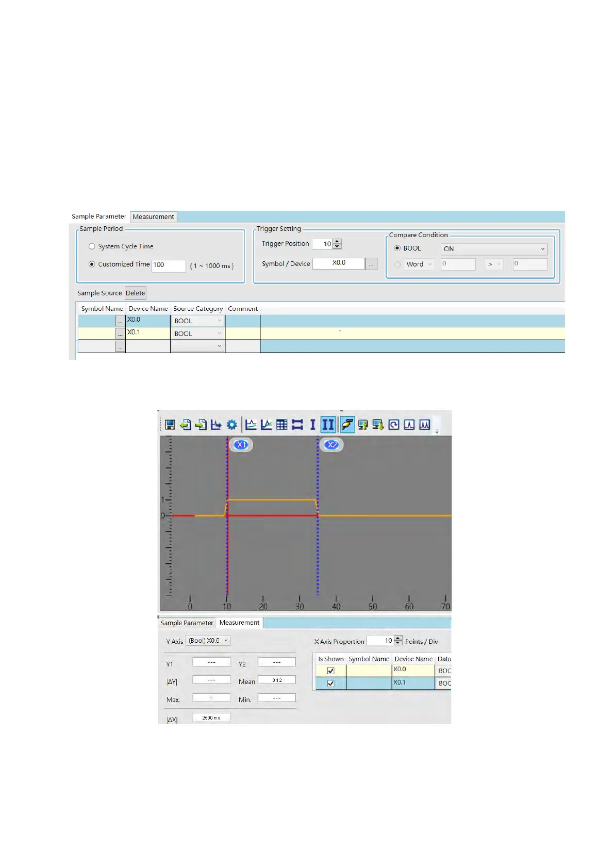Click the first Word compare value field
This screenshot has width=614, height=868.
click(458, 264)
